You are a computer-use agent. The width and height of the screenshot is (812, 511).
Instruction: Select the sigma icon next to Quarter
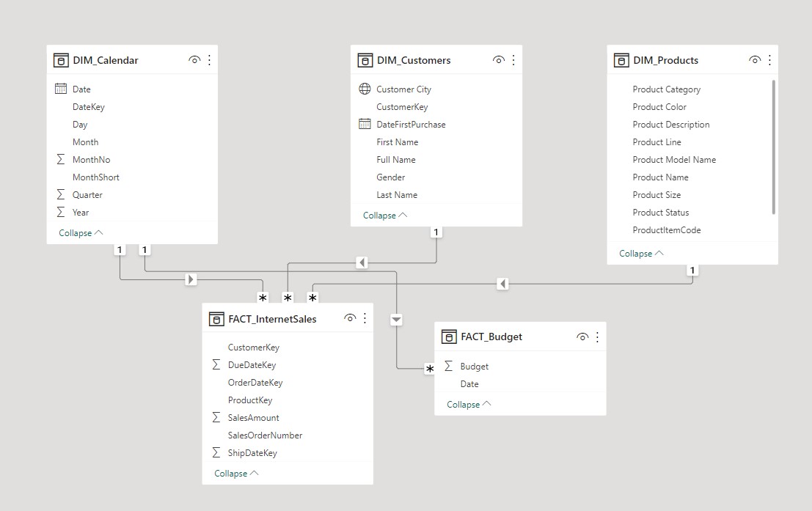(x=59, y=194)
